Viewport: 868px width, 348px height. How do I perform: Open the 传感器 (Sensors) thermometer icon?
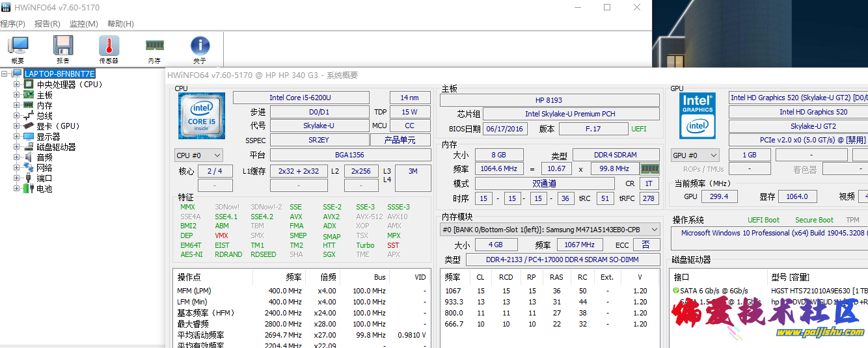(109, 49)
